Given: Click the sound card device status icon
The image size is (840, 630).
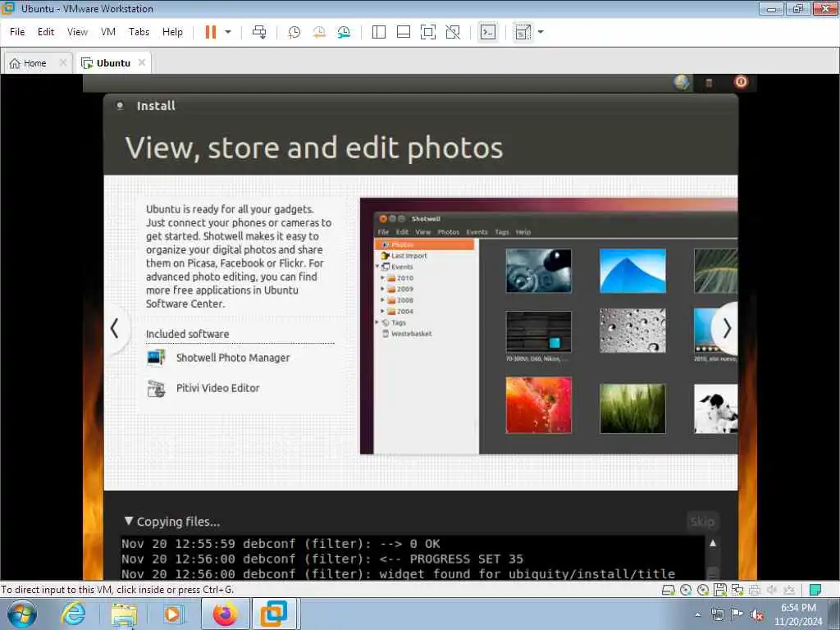Looking at the screenshot, I should pos(772,591).
